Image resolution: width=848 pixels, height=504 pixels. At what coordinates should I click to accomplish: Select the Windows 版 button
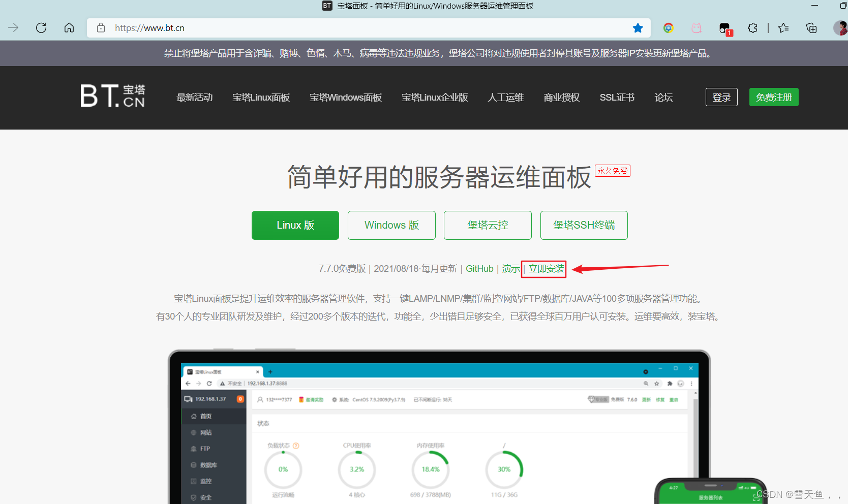click(x=391, y=225)
